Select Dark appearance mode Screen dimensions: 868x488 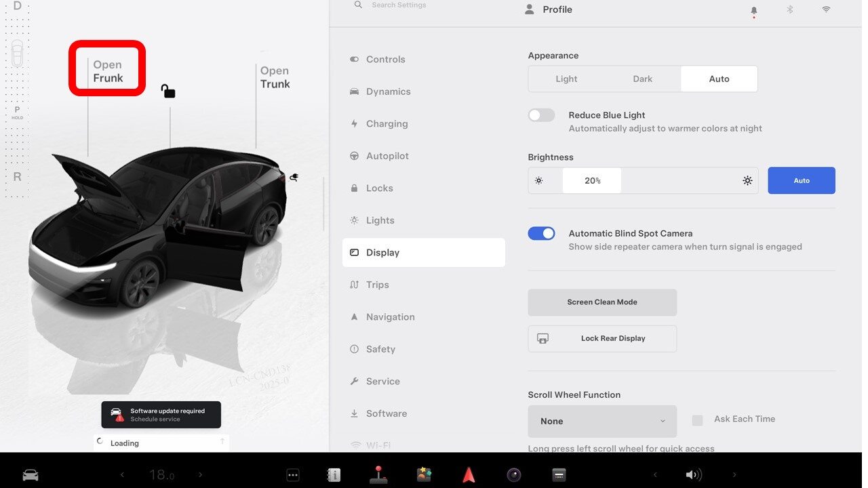pos(642,79)
